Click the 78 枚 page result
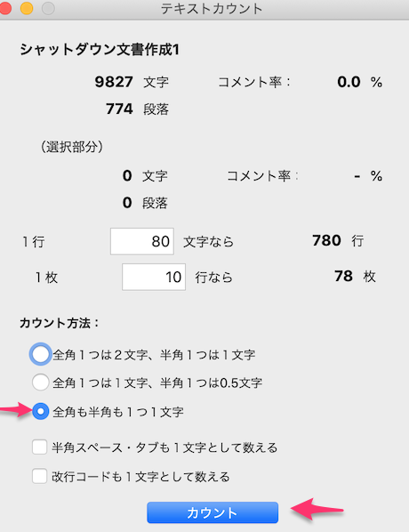 click(x=355, y=276)
